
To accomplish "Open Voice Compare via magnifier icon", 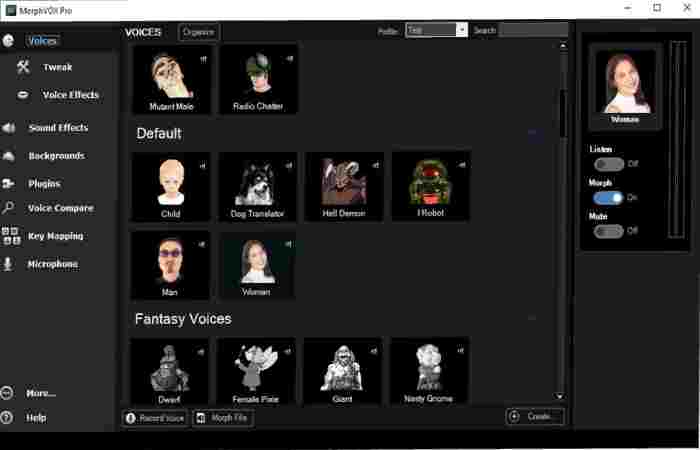I will [8, 208].
